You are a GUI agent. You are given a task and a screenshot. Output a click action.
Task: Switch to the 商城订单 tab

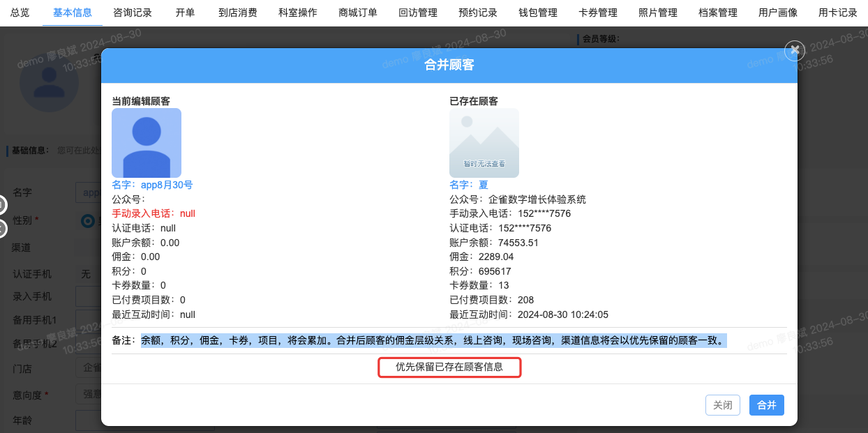[358, 13]
